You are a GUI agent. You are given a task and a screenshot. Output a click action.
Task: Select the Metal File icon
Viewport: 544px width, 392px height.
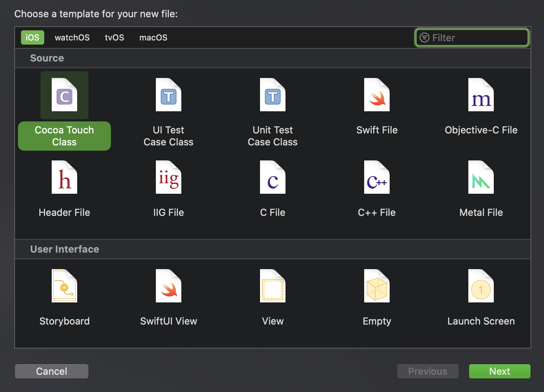481,177
